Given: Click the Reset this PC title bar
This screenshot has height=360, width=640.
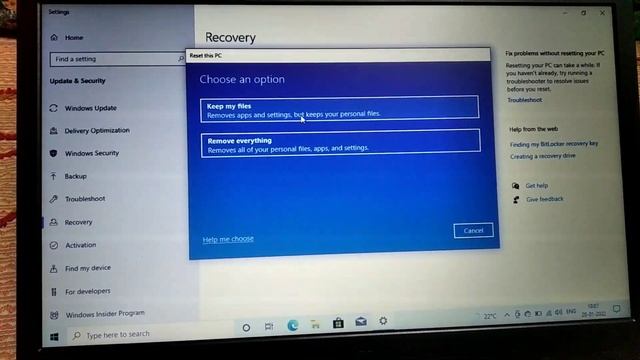Looking at the screenshot, I should pyautogui.click(x=338, y=55).
